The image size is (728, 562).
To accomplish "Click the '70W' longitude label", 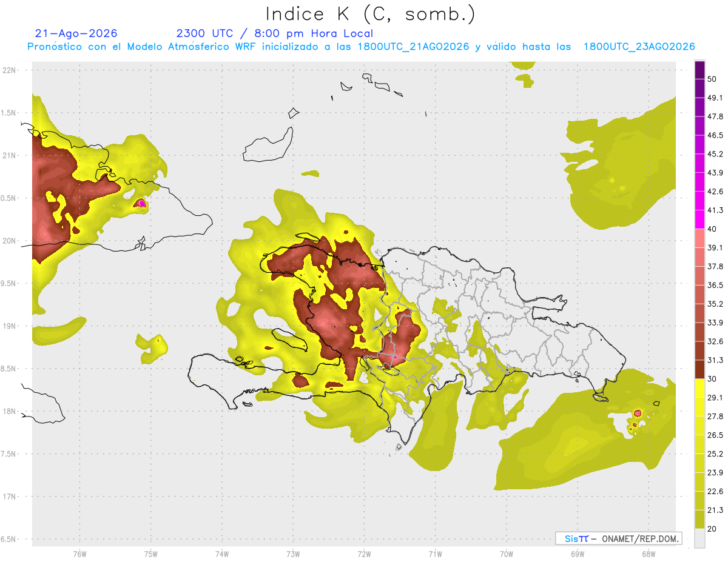I will click(x=507, y=554).
